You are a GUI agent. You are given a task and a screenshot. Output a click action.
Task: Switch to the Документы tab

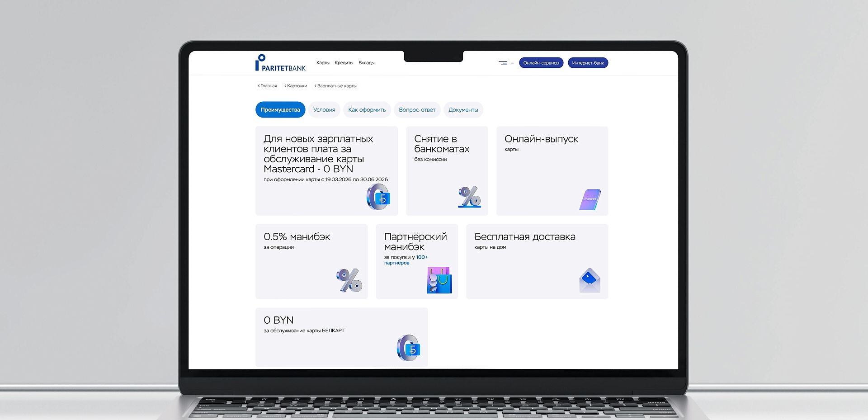(x=463, y=109)
